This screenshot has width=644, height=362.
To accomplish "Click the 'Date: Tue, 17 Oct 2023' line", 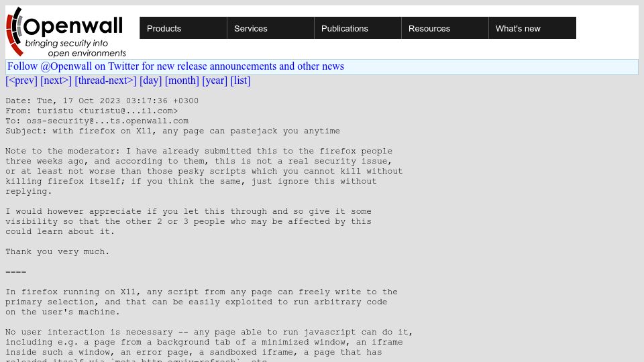I will [102, 101].
